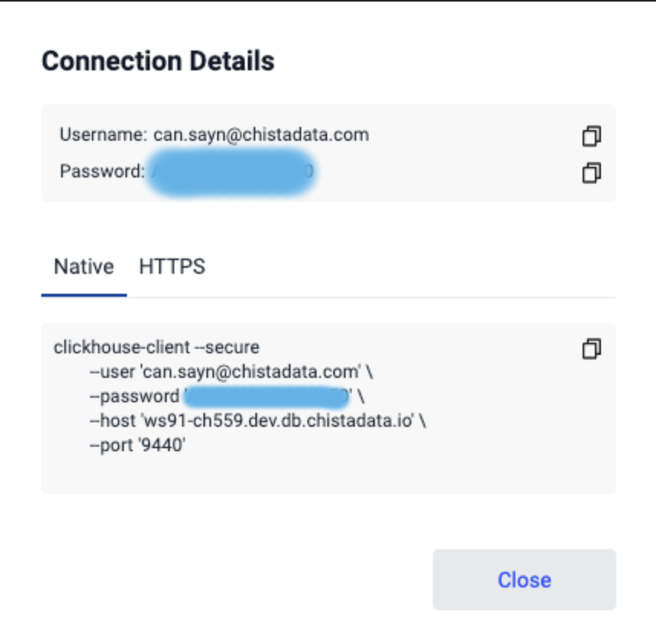Click the username email can.sayn@chistadata.com
The width and height of the screenshot is (656, 644).
coord(261,135)
